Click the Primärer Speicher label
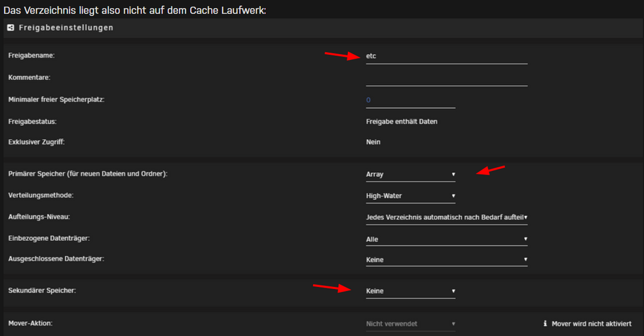 pos(88,174)
